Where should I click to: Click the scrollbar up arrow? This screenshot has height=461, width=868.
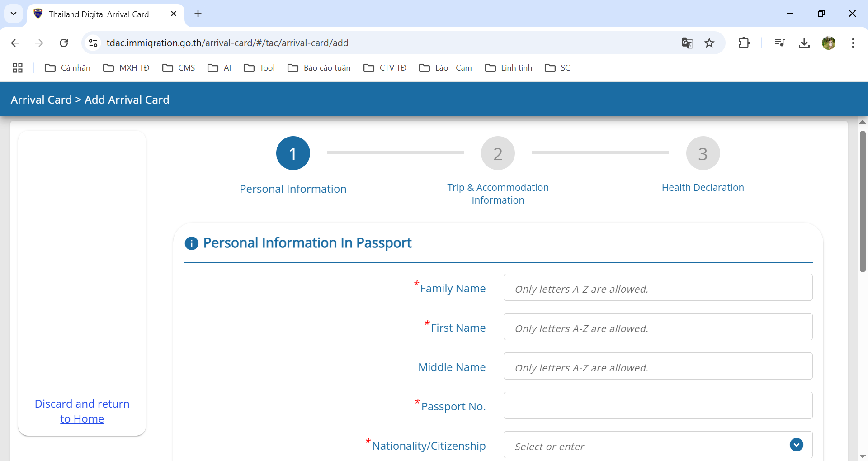click(863, 122)
